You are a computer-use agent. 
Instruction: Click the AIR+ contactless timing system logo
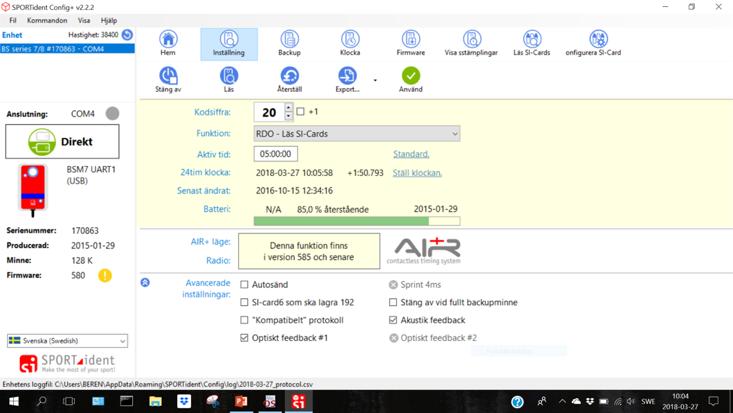point(424,251)
